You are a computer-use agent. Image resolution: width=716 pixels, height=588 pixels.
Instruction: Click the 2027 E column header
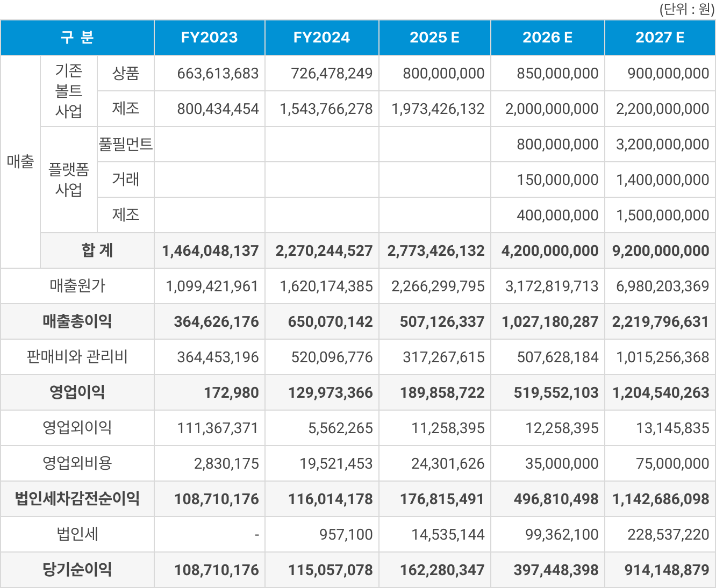(660, 38)
